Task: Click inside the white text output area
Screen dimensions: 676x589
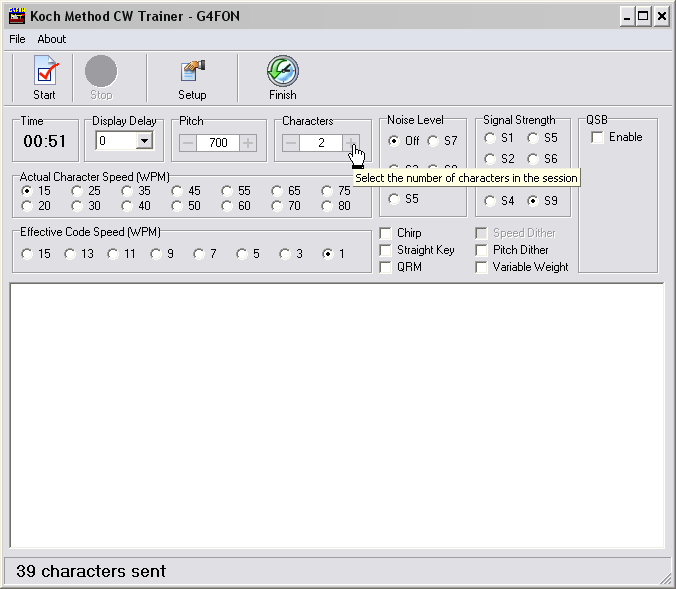Action: point(337,415)
